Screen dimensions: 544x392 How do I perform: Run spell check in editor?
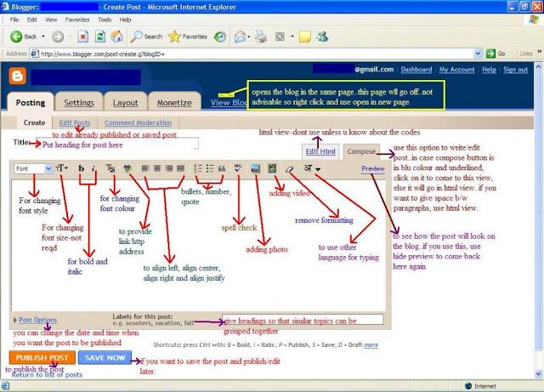pos(238,168)
